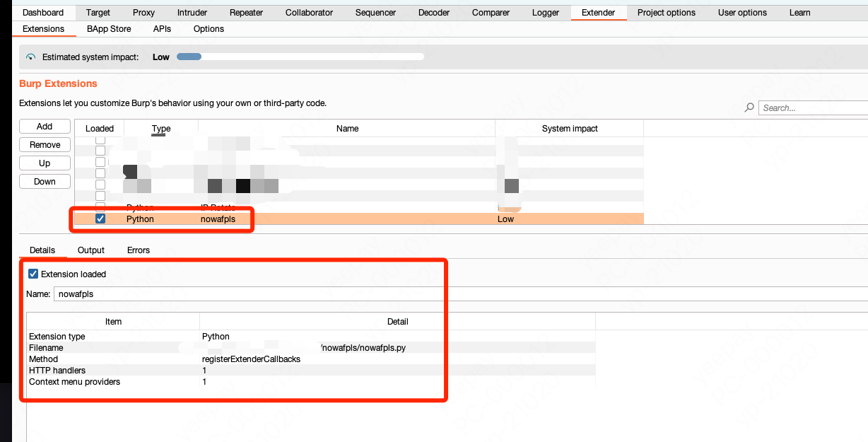Open the APIs sub-tab

(162, 29)
